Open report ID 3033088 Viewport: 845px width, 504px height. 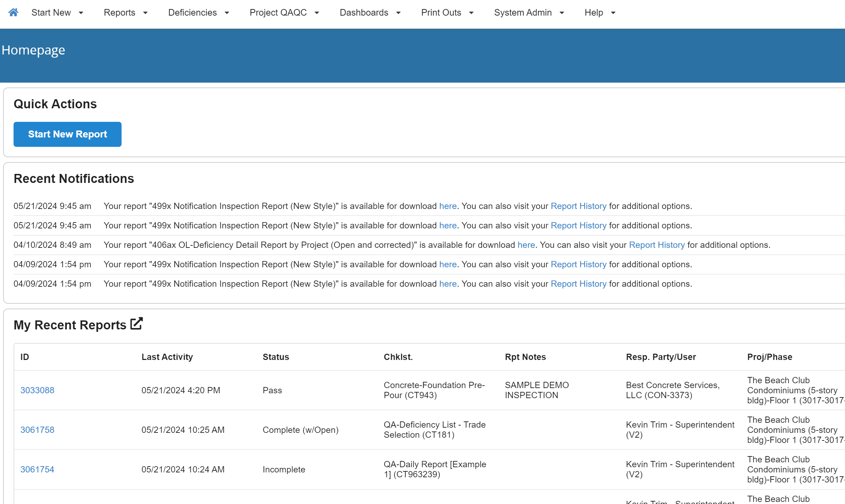(37, 390)
